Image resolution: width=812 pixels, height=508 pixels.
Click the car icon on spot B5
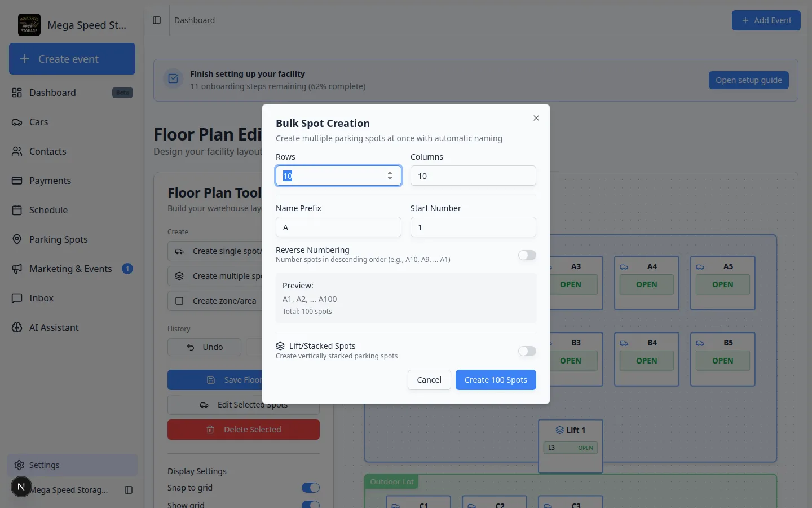(x=700, y=343)
